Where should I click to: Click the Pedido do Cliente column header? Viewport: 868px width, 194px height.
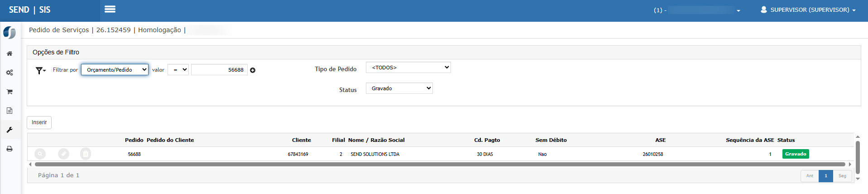170,140
